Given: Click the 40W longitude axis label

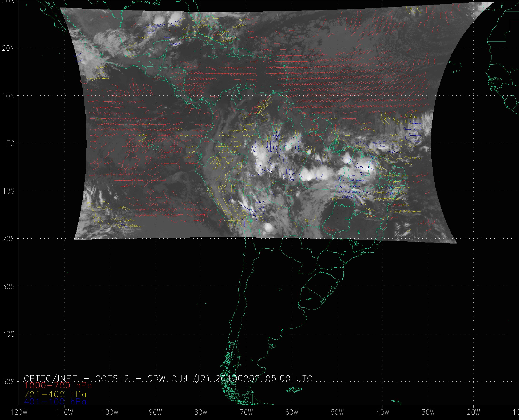Looking at the screenshot, I should point(383,412).
